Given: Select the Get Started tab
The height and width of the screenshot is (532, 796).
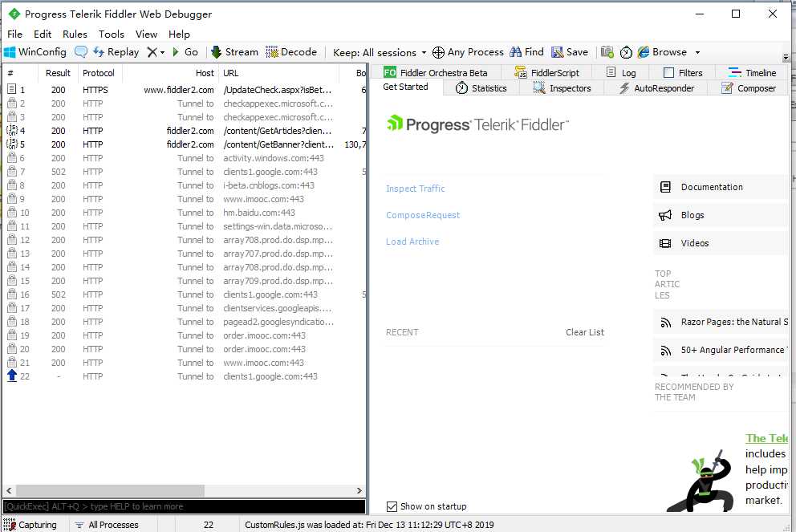Looking at the screenshot, I should 405,87.
